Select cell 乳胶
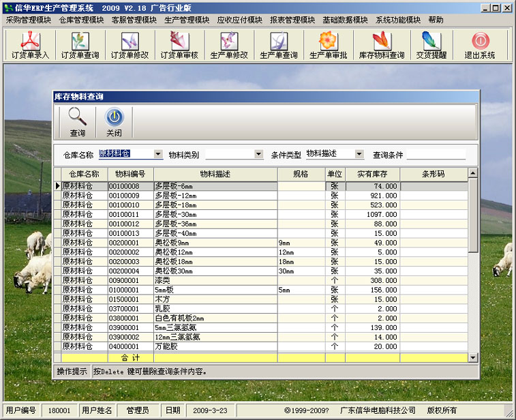 click(215, 309)
